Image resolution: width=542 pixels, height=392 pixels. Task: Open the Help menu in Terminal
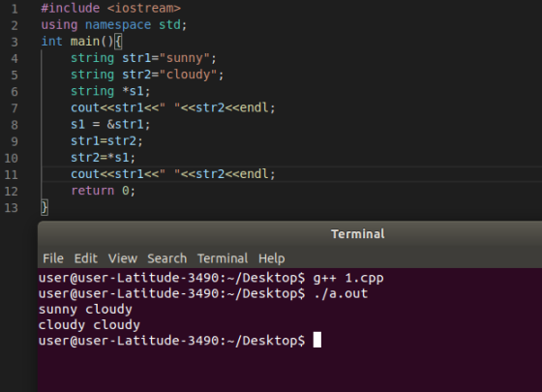272,258
